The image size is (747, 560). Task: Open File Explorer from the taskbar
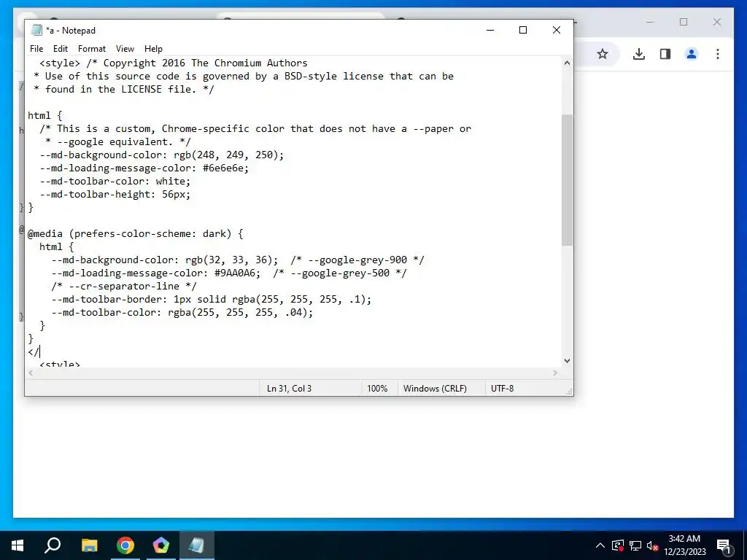(89, 545)
